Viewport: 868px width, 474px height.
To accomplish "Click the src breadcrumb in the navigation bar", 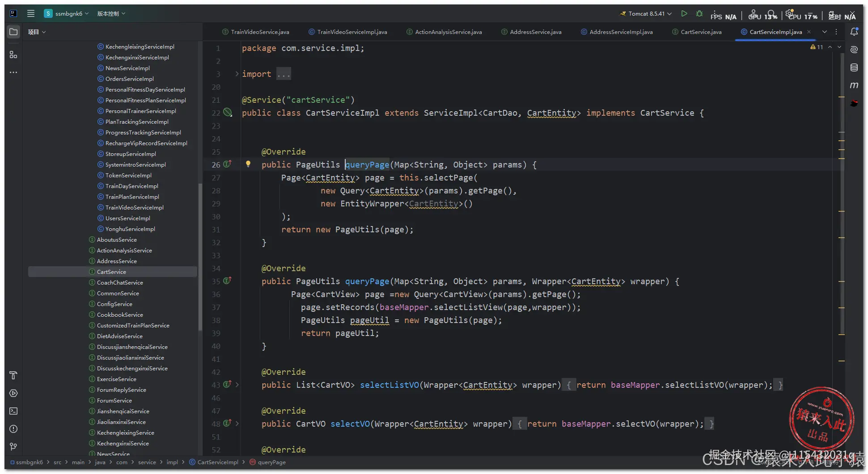I will pos(57,462).
